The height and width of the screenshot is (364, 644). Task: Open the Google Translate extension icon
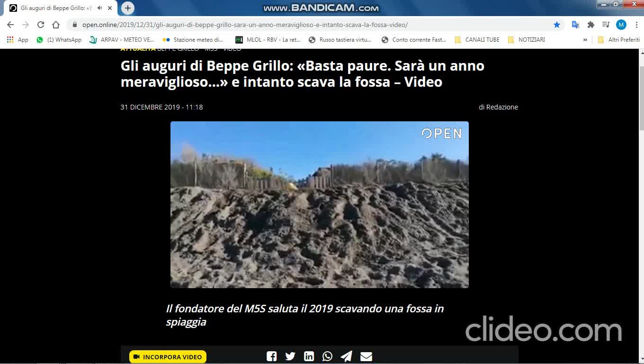(x=575, y=25)
